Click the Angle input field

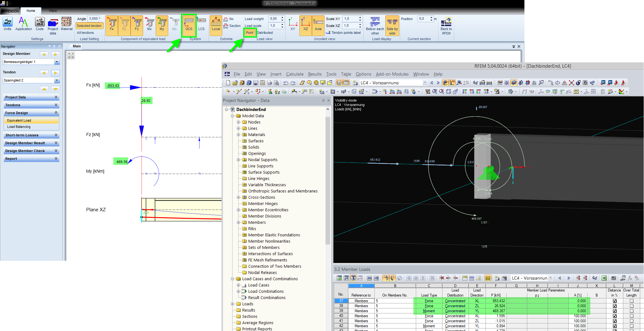[x=93, y=18]
